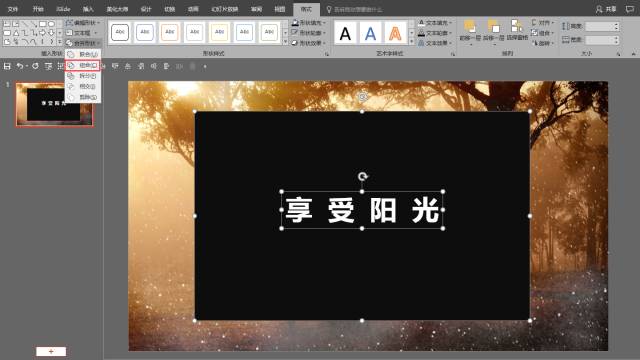Switch to the 美化大师 tab
Viewport: 640px width, 360px height.
click(117, 9)
